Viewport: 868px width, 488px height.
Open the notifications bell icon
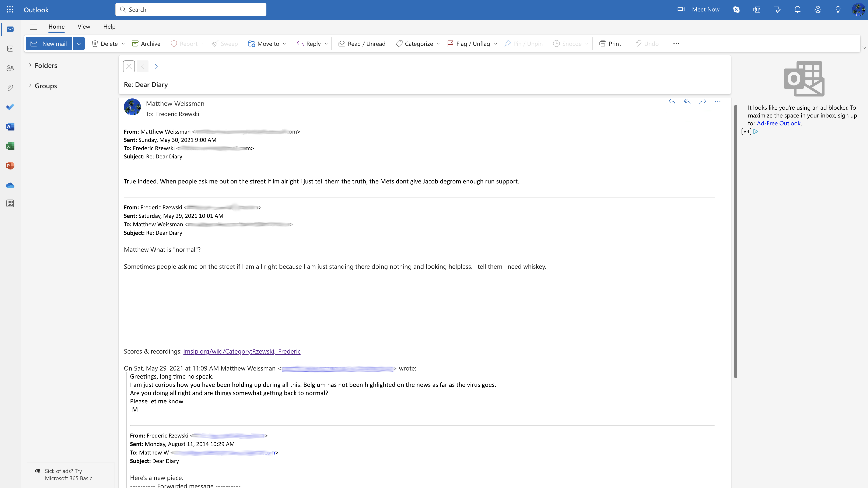tap(797, 9)
